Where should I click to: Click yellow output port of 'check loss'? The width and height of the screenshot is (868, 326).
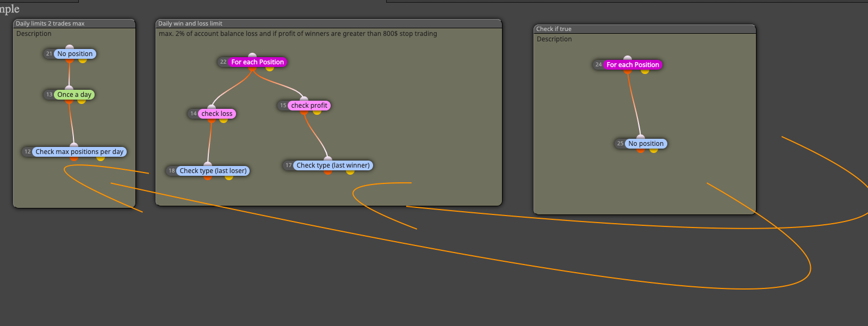pyautogui.click(x=224, y=120)
